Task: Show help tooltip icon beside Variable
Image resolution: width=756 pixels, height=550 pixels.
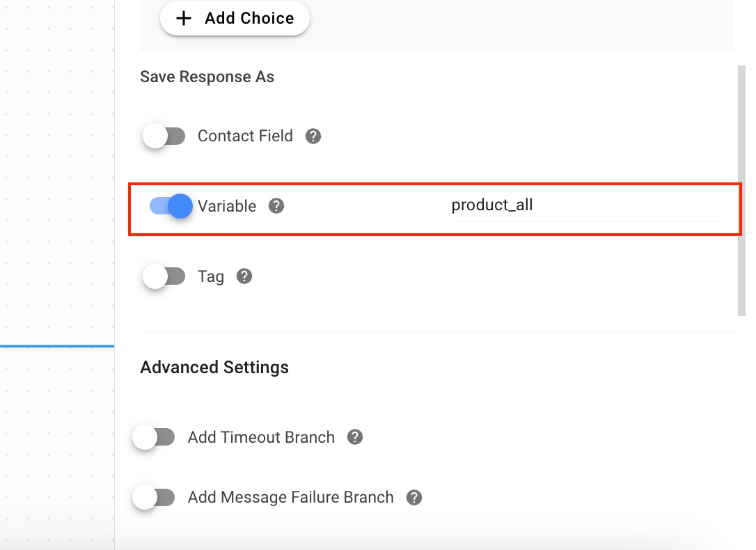Action: click(x=276, y=206)
